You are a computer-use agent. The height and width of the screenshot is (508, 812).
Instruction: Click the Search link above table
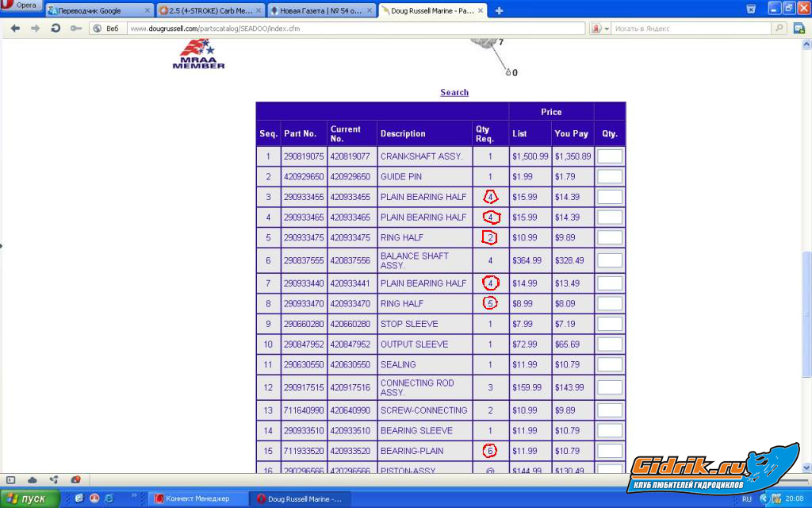454,92
